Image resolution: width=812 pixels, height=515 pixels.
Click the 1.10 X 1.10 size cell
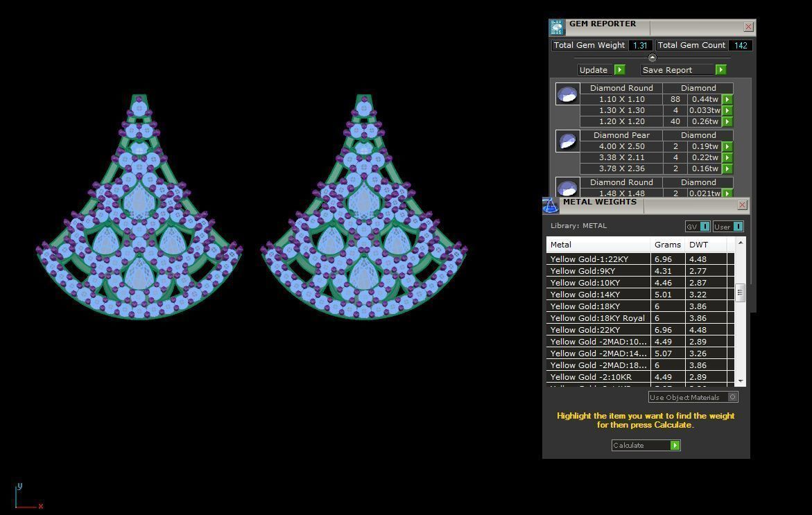pos(621,99)
